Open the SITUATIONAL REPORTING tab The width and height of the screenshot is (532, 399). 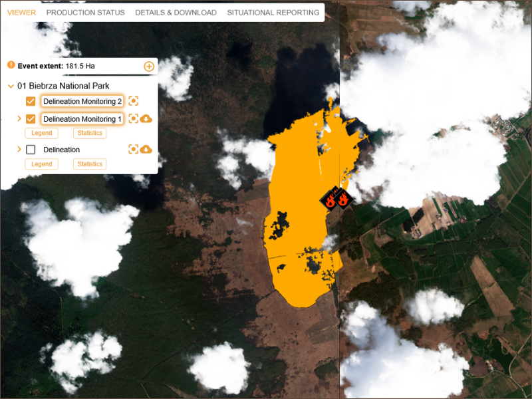[273, 13]
